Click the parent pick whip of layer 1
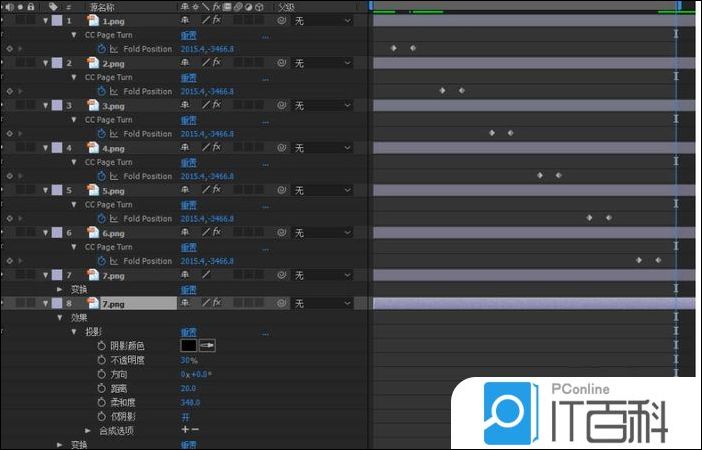Viewport: 702px width, 450px height. [x=282, y=21]
